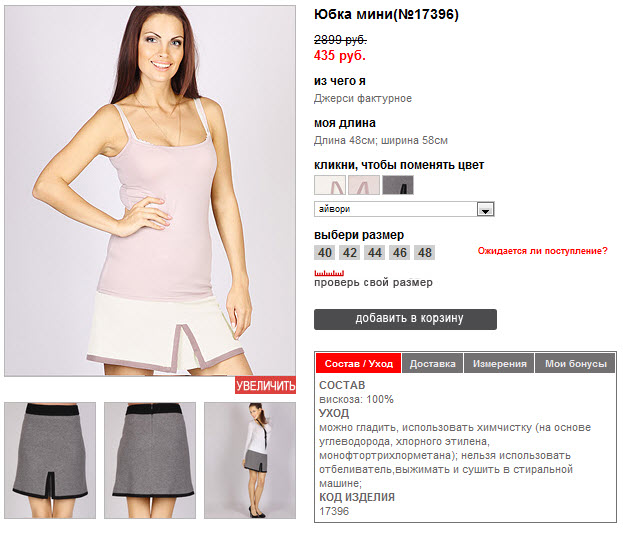The height and width of the screenshot is (534, 623).
Task: Select the ivory color swatch
Action: pyautogui.click(x=330, y=185)
